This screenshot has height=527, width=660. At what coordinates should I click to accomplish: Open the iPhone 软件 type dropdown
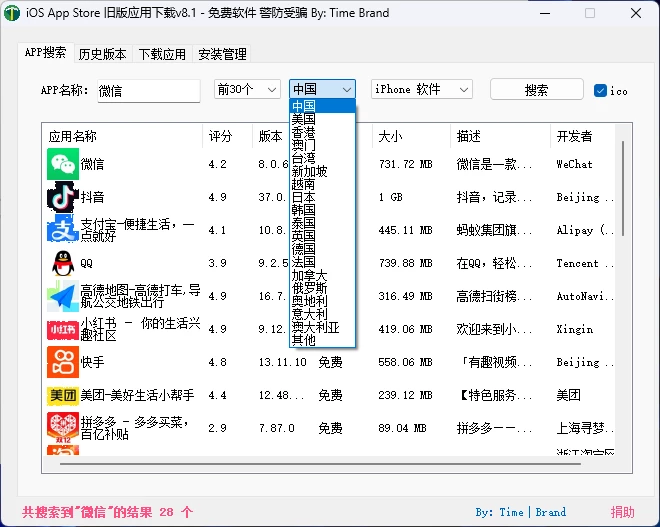[x=422, y=89]
